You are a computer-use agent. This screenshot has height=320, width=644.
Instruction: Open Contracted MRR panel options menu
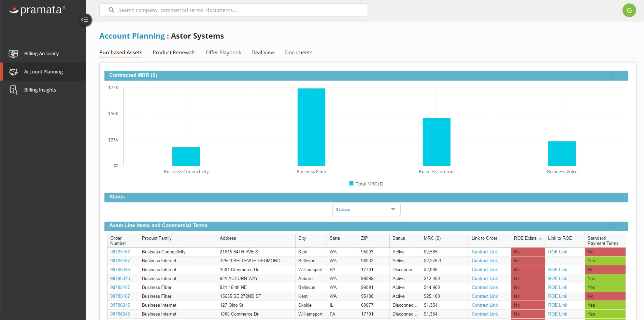pos(621,76)
